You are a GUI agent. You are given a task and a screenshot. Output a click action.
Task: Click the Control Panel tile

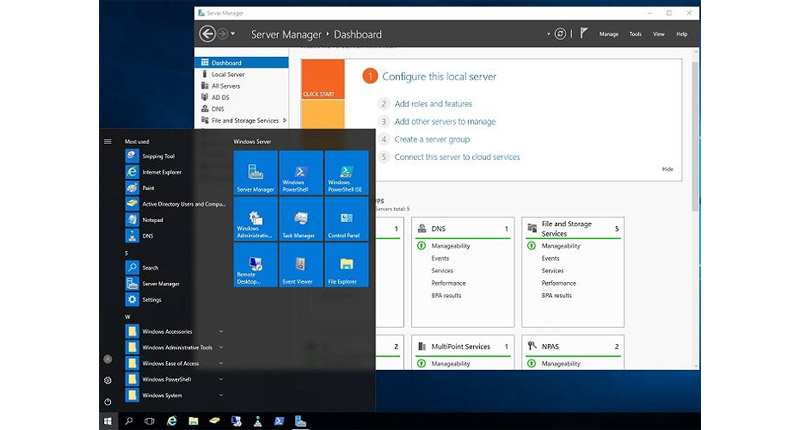click(x=346, y=219)
